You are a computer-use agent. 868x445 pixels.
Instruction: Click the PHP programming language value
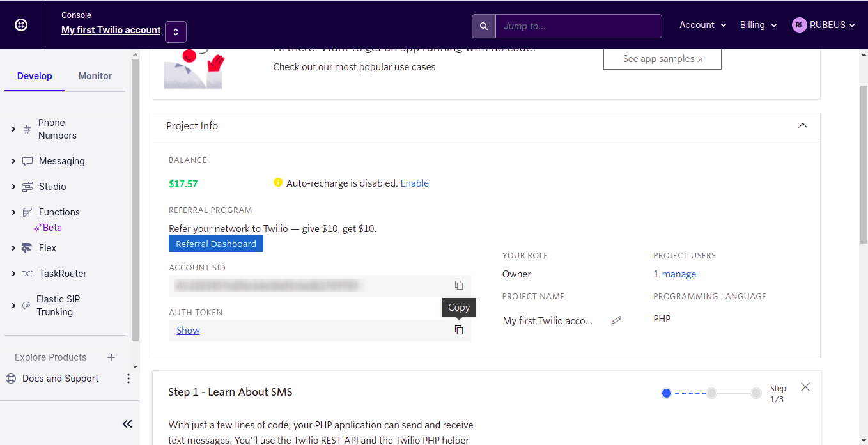[662, 318]
